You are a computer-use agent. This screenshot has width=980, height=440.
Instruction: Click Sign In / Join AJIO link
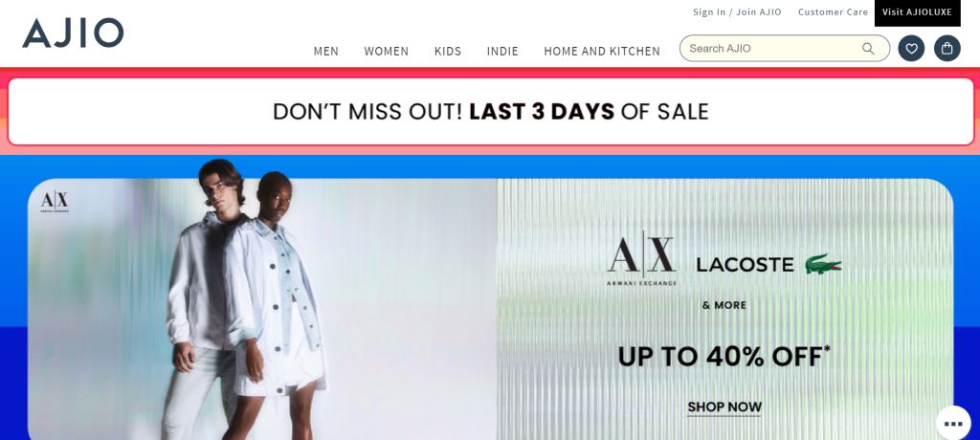coord(737,11)
